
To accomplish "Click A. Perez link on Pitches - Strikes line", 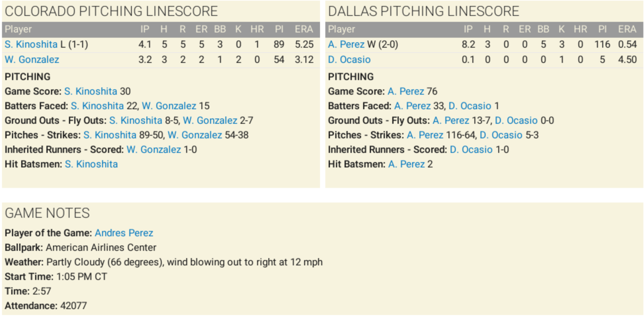I will point(425,135).
